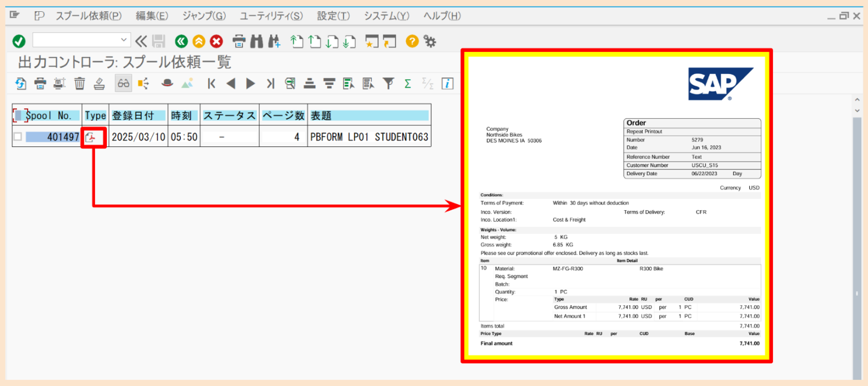The height and width of the screenshot is (386, 868).
Task: Open the スプール依頼 menu
Action: click(x=88, y=16)
